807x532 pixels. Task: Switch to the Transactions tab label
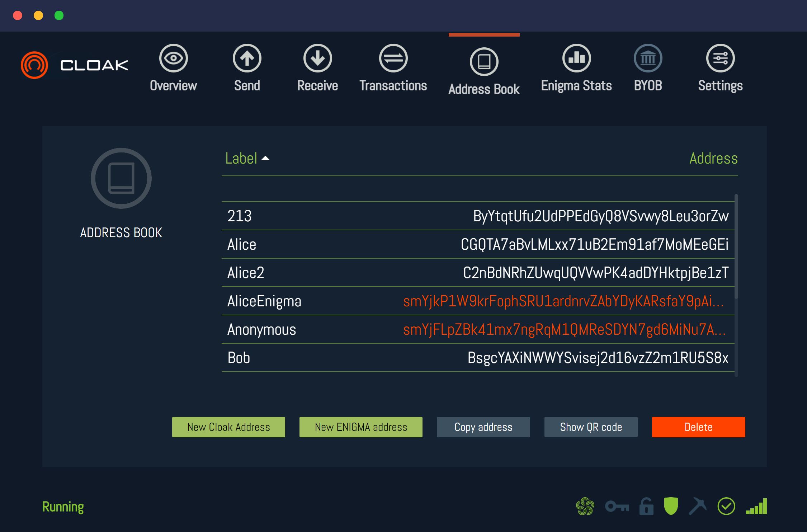[x=393, y=86]
